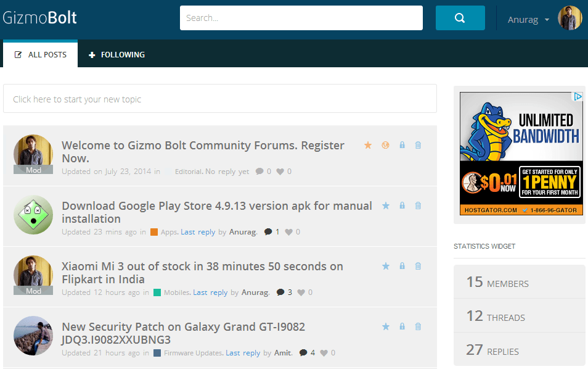
Task: Click the 27 REPLIES statistic
Action: (x=520, y=349)
